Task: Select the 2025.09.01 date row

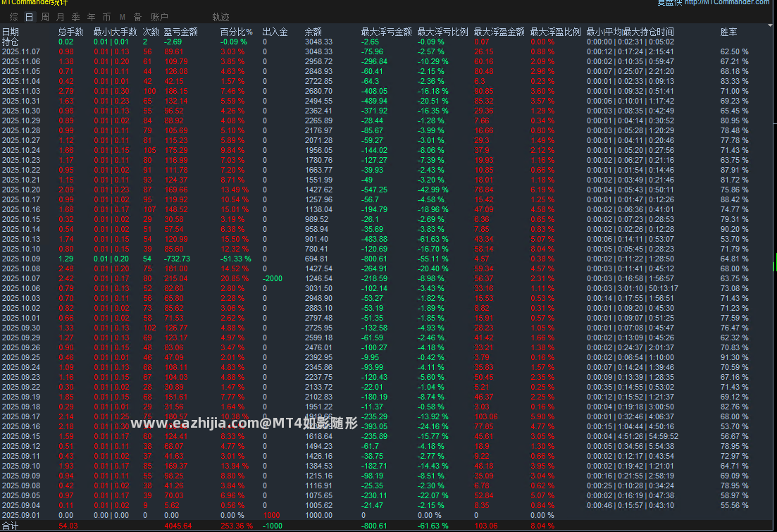Action: (x=21, y=515)
